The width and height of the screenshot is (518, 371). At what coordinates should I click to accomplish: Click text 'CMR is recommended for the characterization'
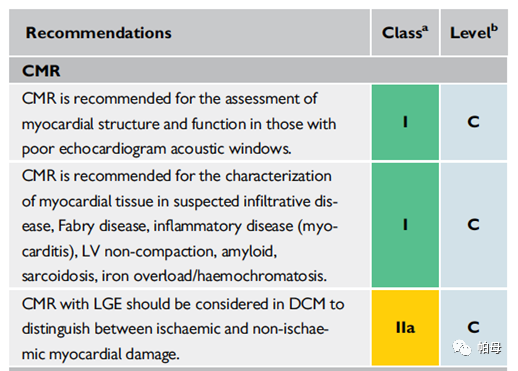pyautogui.click(x=177, y=176)
